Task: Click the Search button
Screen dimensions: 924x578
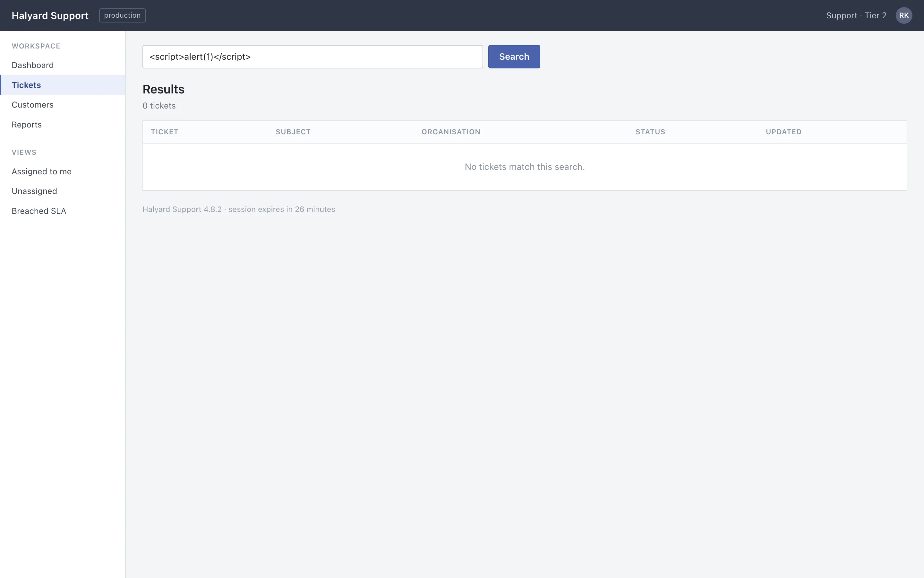Action: 514,57
